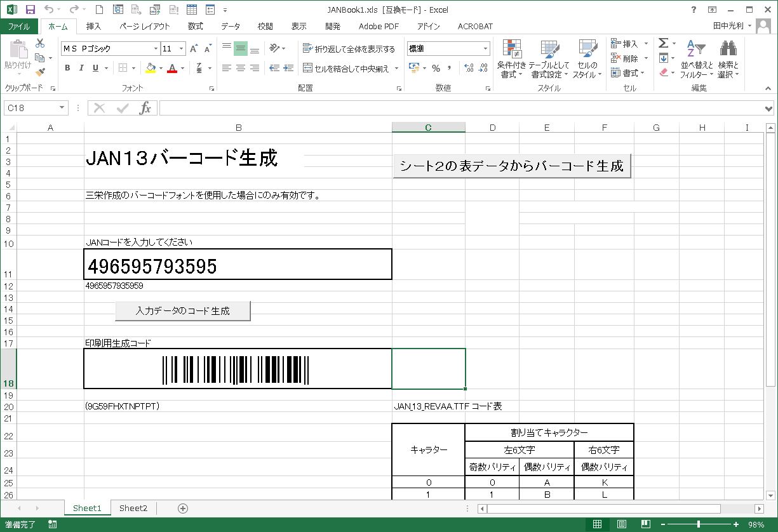Create a new blank workbook icon
Screen dimensions: 778x532
(98, 10)
